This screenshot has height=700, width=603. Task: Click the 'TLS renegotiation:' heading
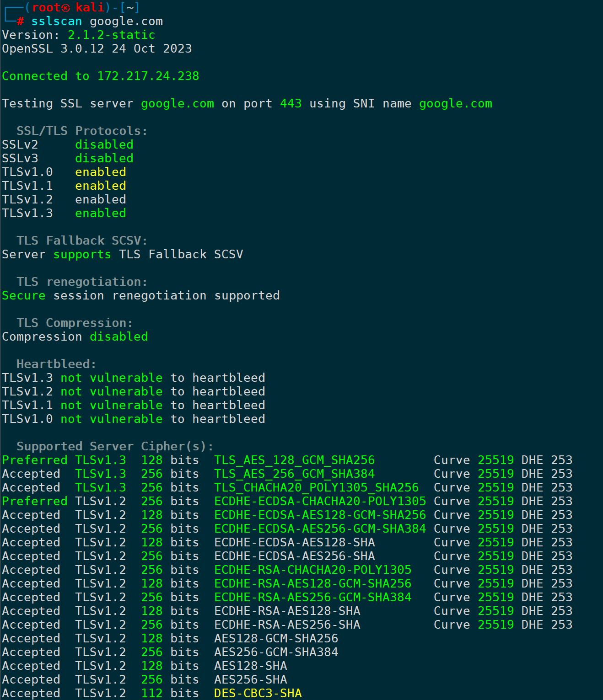82,282
